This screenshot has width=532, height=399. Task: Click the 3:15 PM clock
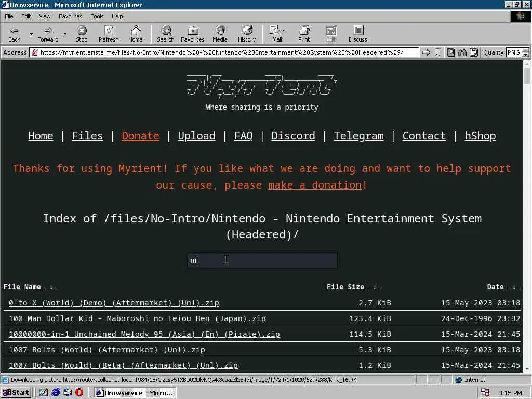510,393
